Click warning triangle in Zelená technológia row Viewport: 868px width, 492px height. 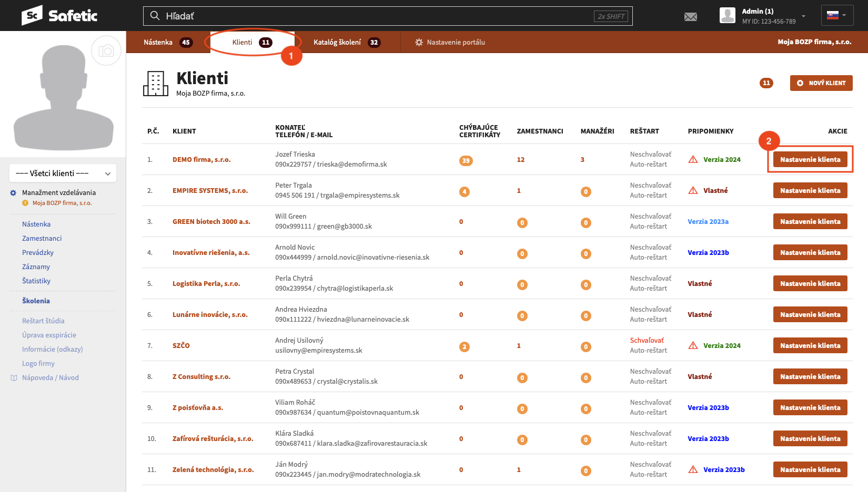[x=693, y=469]
